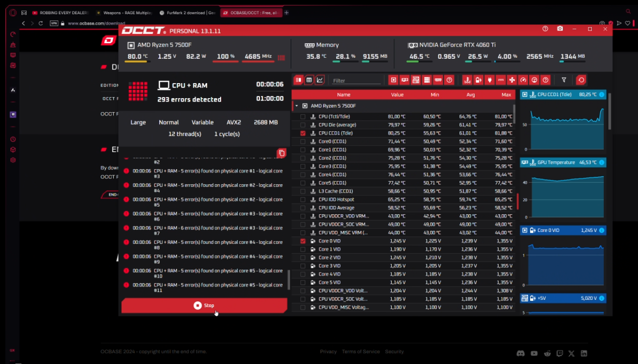The image size is (638, 364).
Task: Select the OCBASE/OCCT browser tab
Action: [x=251, y=13]
